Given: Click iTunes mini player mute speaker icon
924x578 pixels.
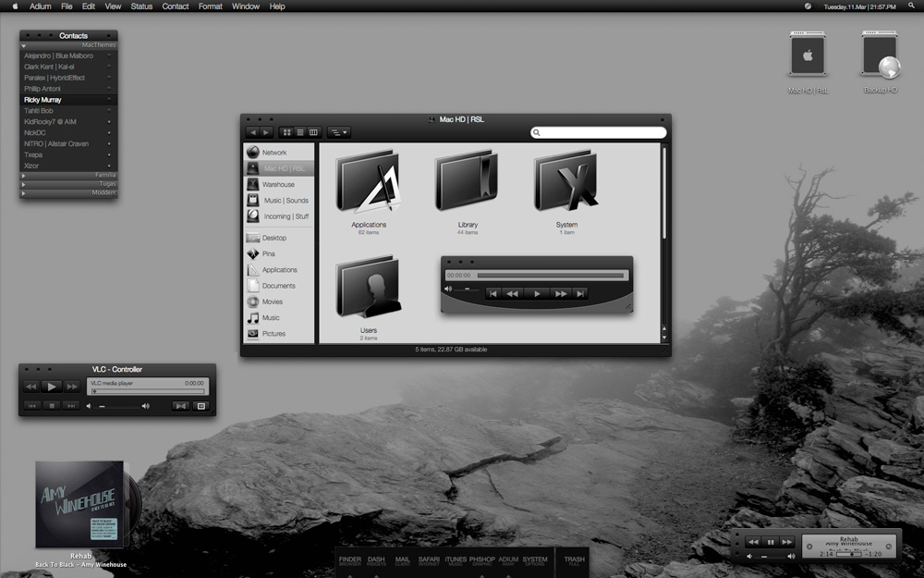Looking at the screenshot, I should [749, 556].
